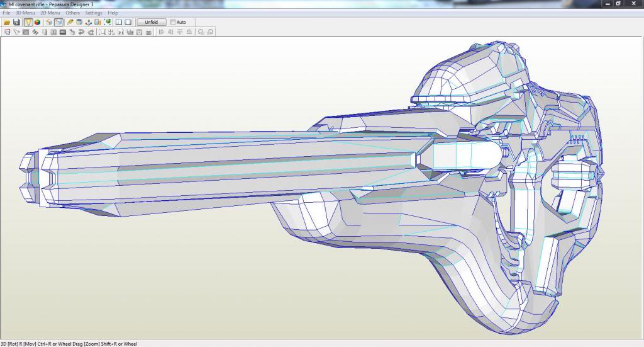Click the Print icon
Viewport: 644px width, 347px height.
pyautogui.click(x=148, y=32)
